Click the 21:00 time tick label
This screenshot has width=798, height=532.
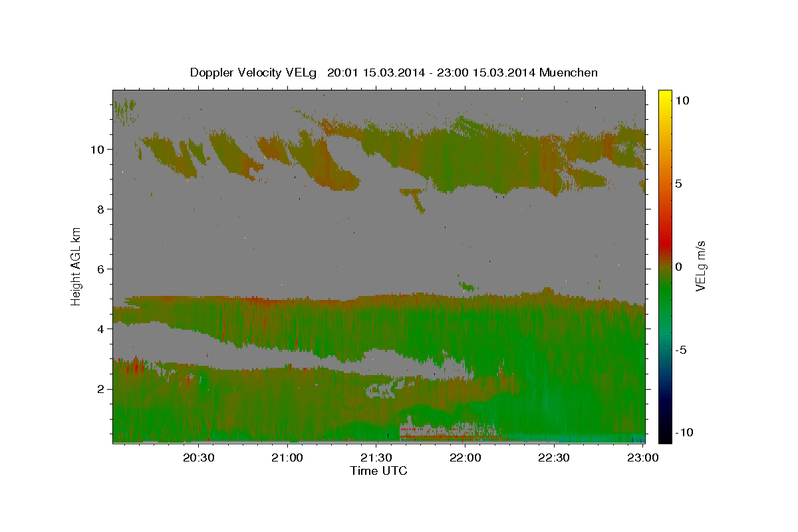pos(287,458)
